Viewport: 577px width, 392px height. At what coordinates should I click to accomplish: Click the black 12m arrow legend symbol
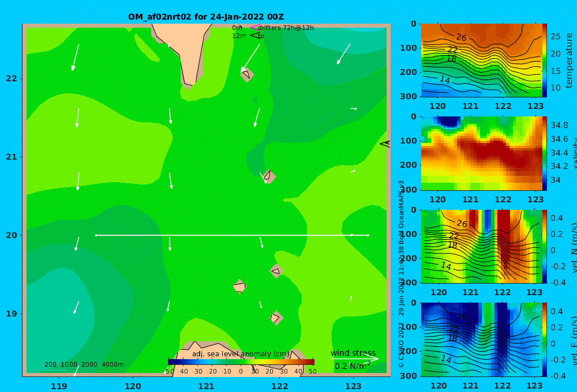255,36
